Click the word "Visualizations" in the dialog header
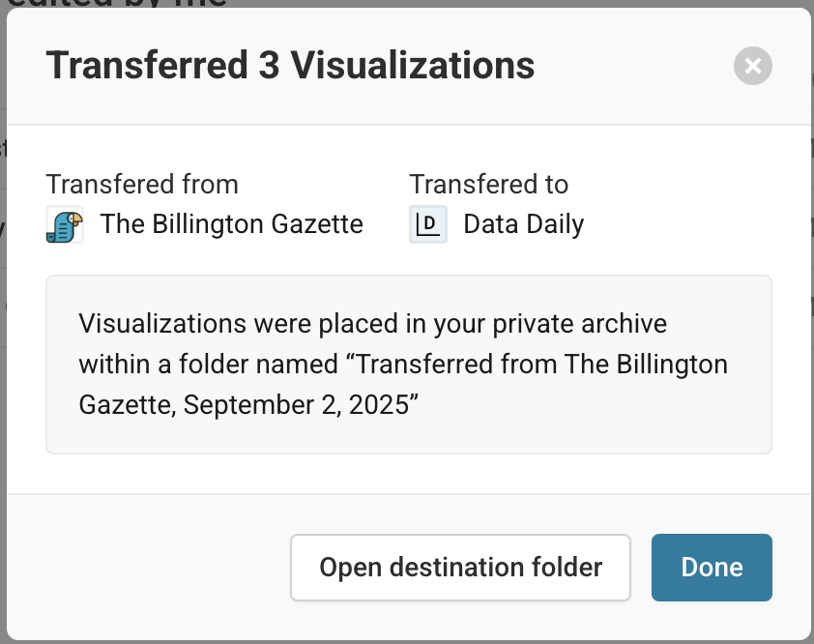The width and height of the screenshot is (814, 644). pyautogui.click(x=412, y=66)
